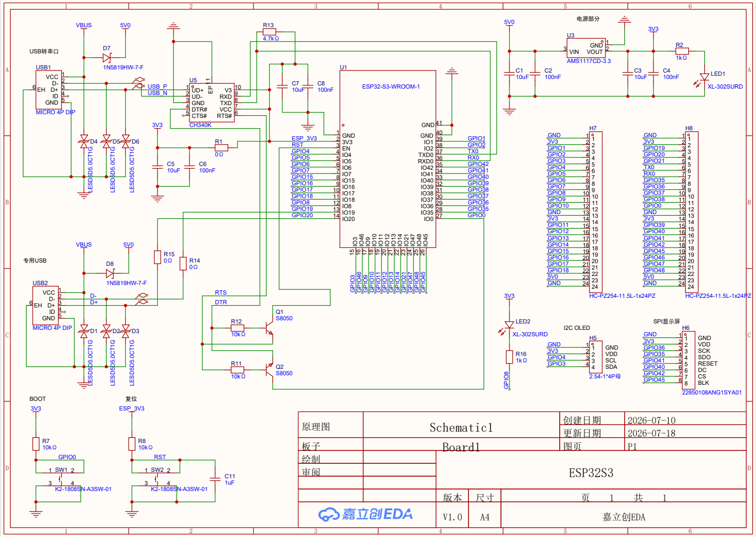Click the GPIO20 net label on U1

pyautogui.click(x=302, y=215)
